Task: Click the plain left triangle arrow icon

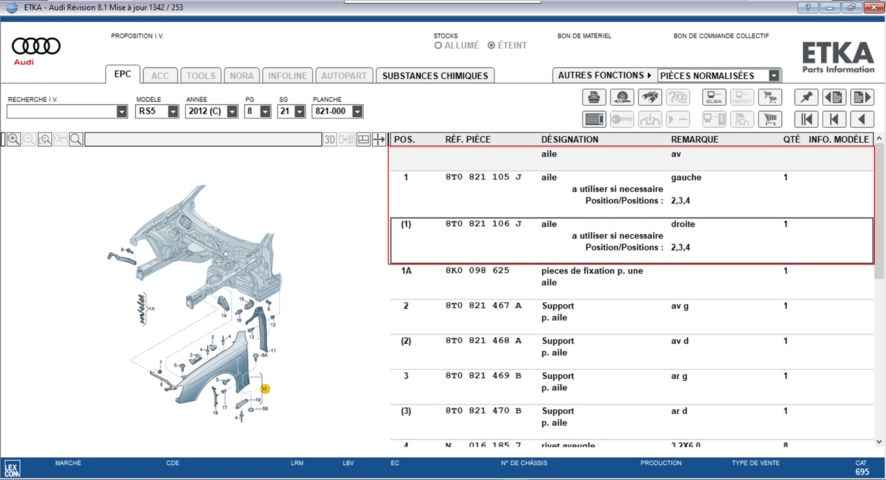Action: pos(862,119)
